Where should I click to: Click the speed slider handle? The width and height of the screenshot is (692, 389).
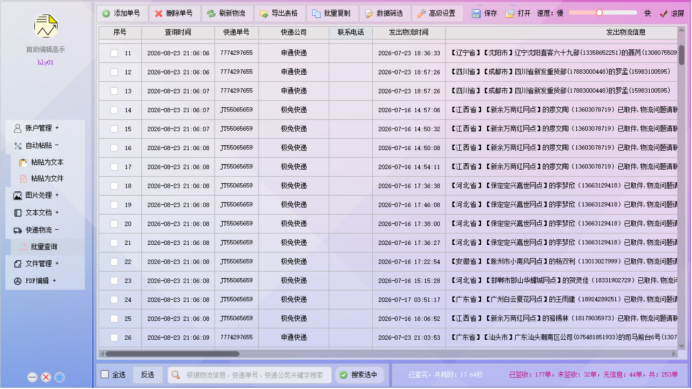pos(599,13)
